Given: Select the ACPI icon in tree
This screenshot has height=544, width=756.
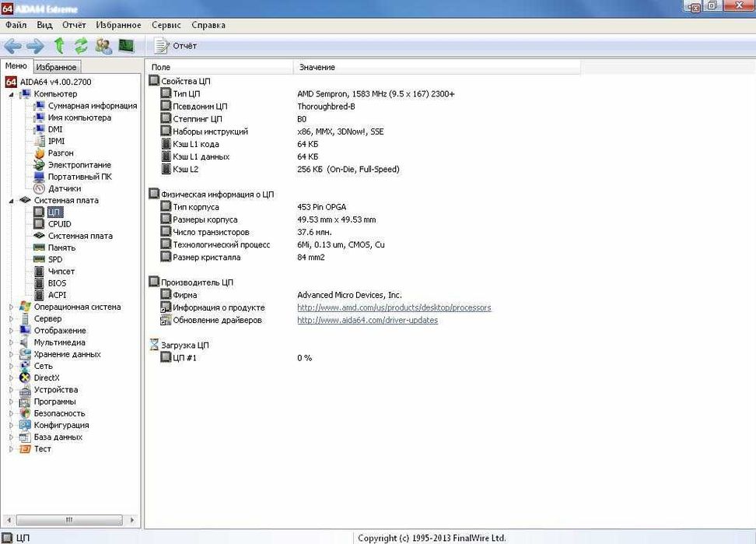Looking at the screenshot, I should 39,295.
